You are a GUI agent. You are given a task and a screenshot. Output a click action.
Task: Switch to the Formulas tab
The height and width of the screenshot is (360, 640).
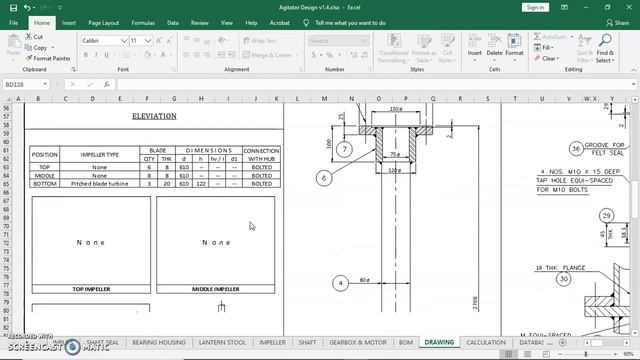tap(143, 23)
